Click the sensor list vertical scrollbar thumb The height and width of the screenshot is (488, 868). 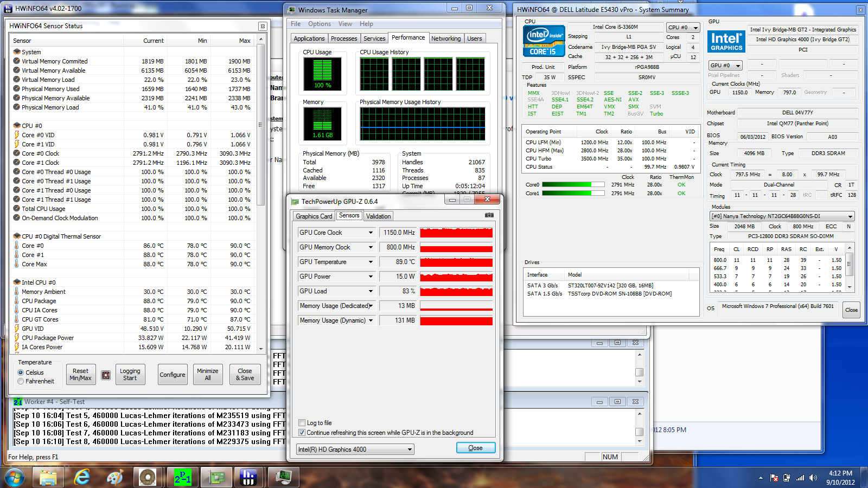[261, 124]
